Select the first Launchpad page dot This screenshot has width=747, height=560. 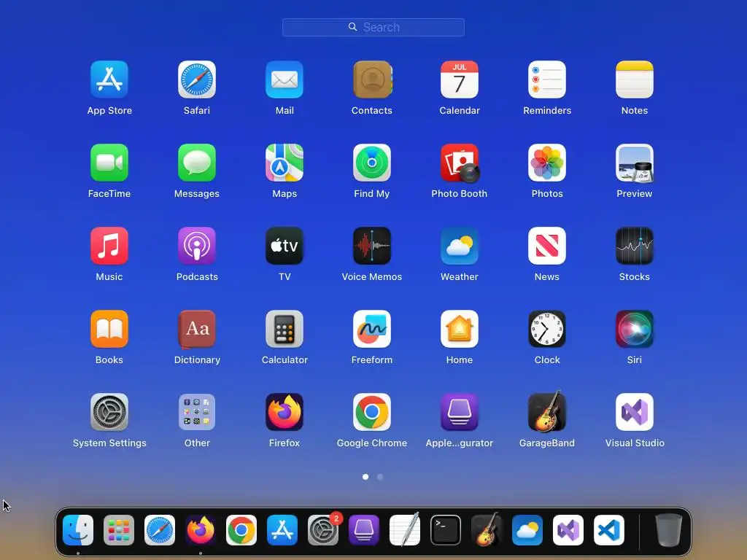365,477
